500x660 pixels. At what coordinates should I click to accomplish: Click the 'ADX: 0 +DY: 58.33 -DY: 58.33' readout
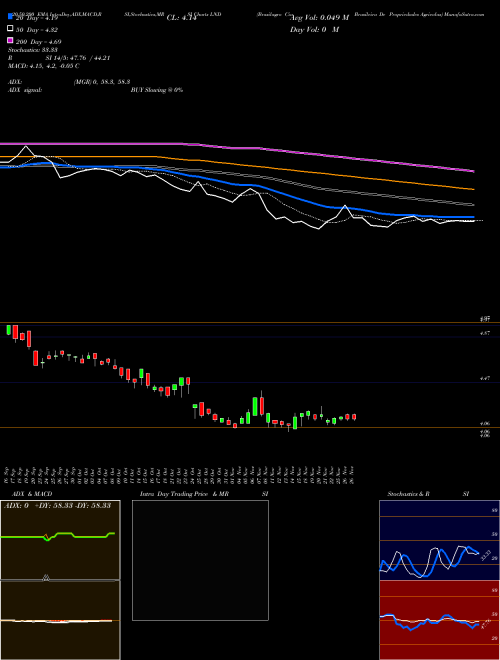click(x=57, y=505)
